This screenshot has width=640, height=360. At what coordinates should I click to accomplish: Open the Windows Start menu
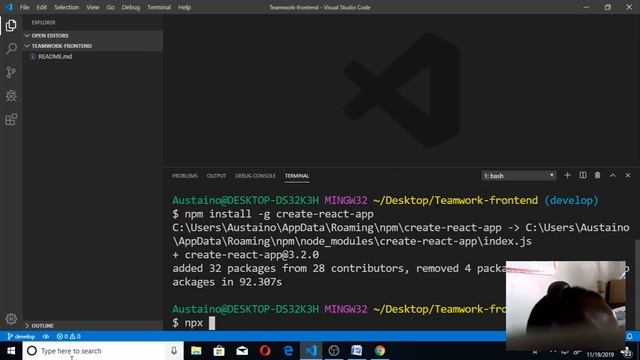tap(11, 351)
